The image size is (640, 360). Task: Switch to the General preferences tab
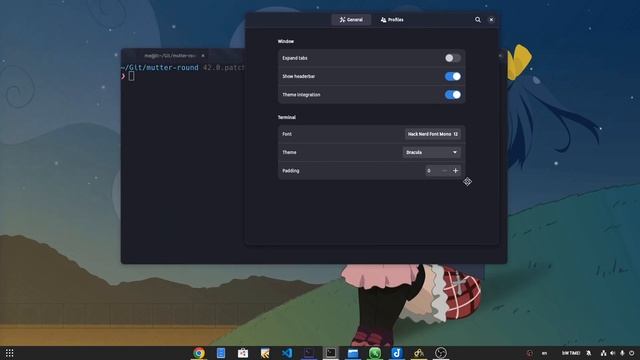pos(351,20)
